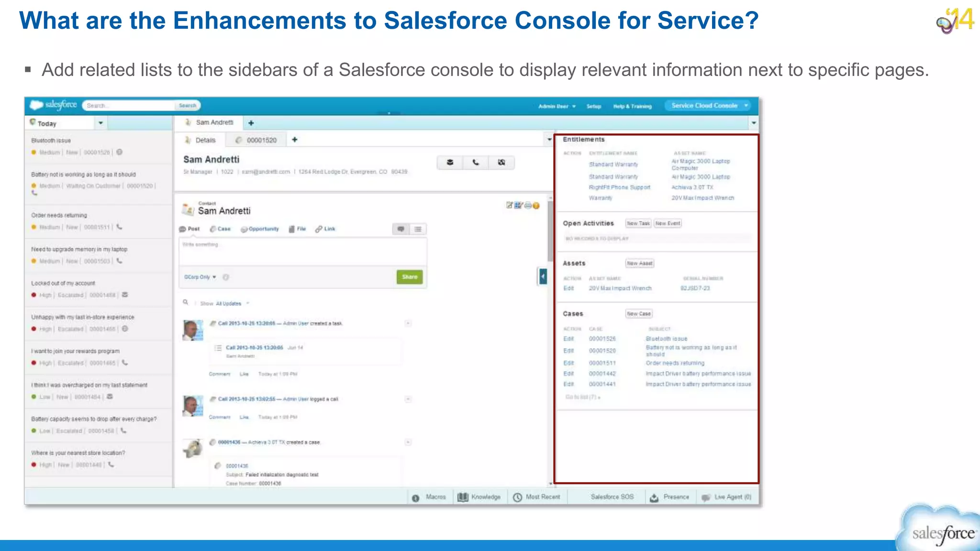Viewport: 980px width, 551px height.
Task: Select the Sam Andretti primary tab
Action: click(x=210, y=122)
